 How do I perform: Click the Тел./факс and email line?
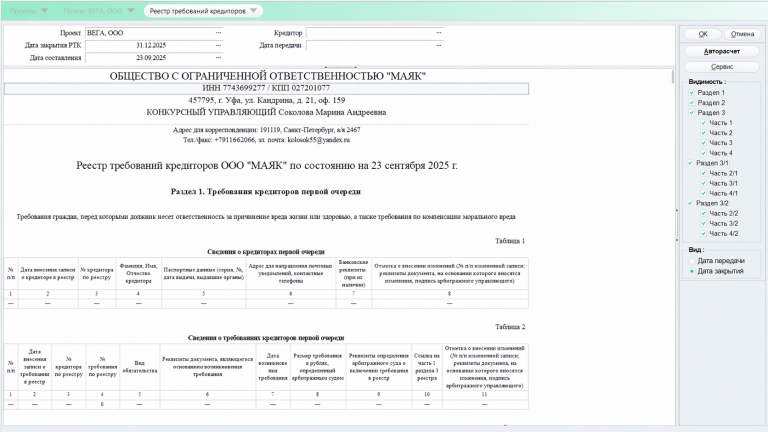[266, 140]
